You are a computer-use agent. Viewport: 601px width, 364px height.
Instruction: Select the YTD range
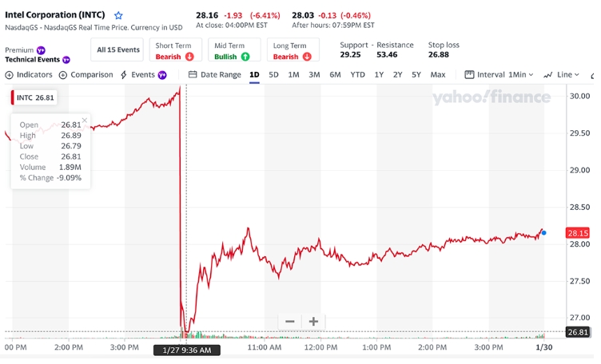(357, 75)
